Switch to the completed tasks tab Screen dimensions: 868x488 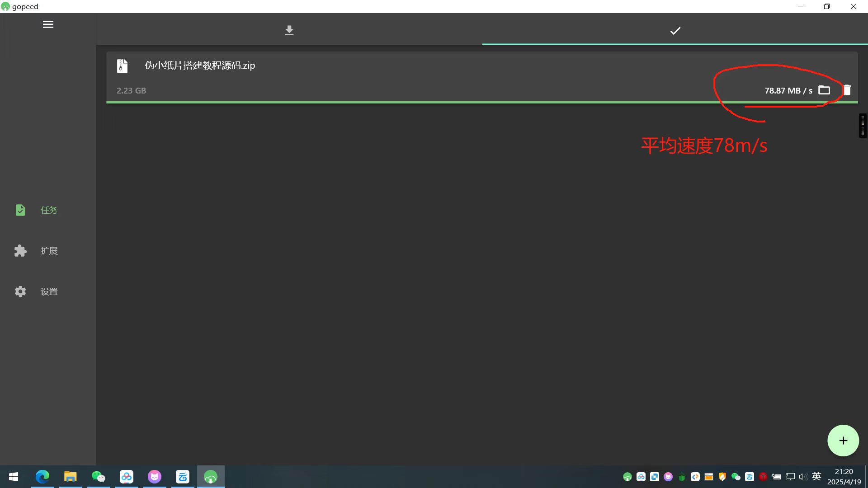click(x=675, y=30)
